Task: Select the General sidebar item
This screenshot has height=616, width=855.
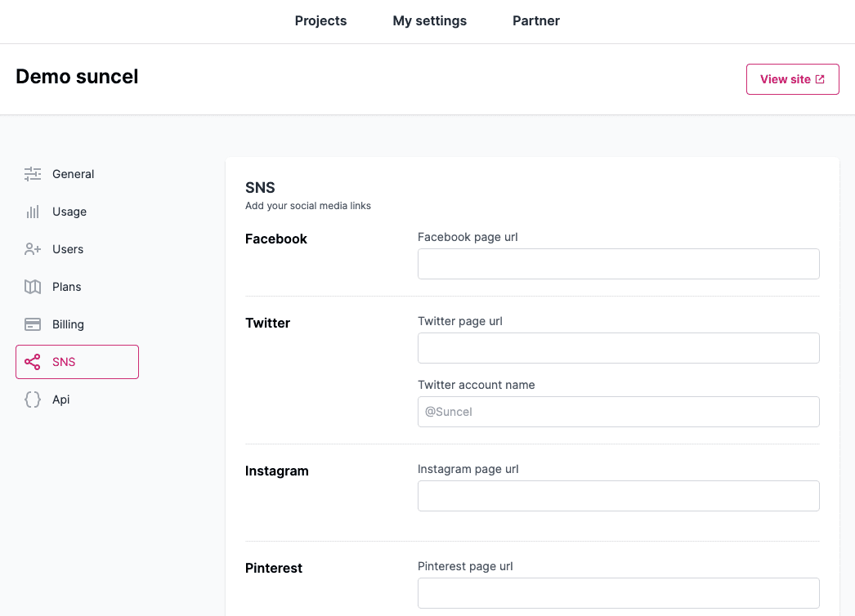Action: (x=73, y=174)
